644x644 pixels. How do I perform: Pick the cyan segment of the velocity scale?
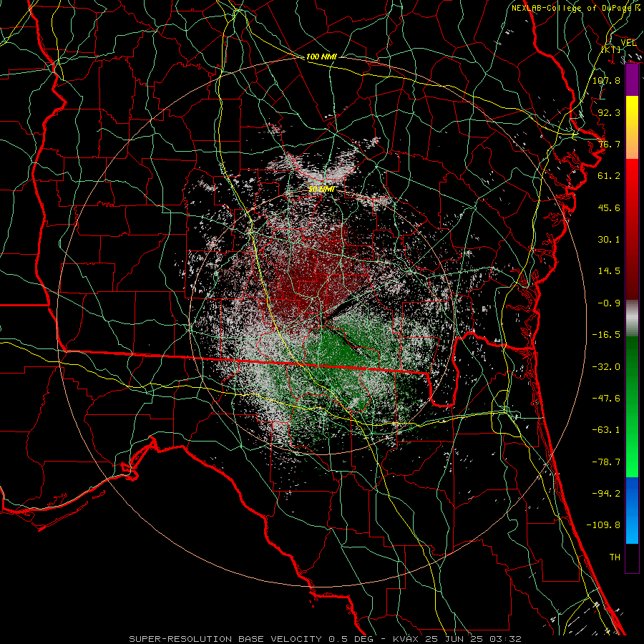632,530
